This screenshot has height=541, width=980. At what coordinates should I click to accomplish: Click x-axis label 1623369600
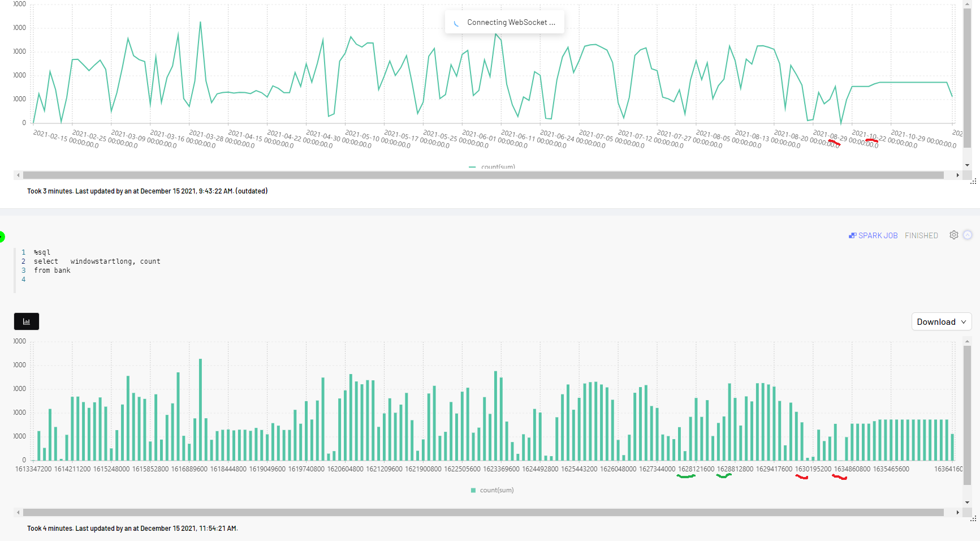click(502, 469)
